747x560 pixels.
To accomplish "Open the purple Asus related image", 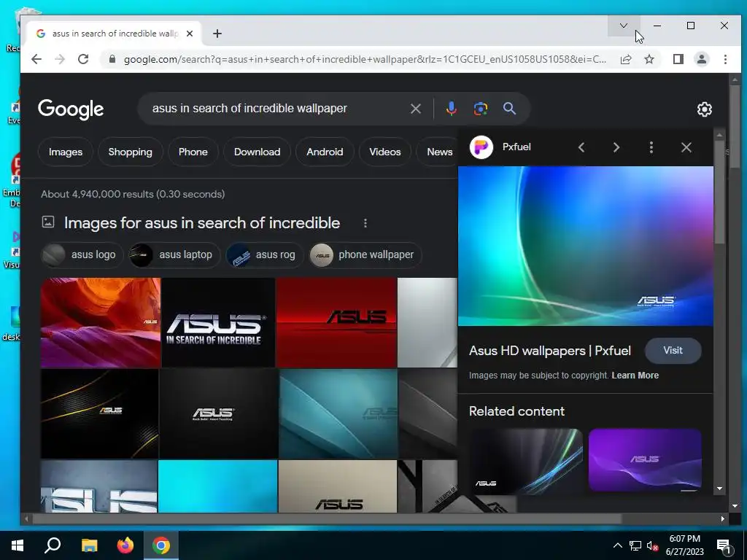I will [645, 460].
